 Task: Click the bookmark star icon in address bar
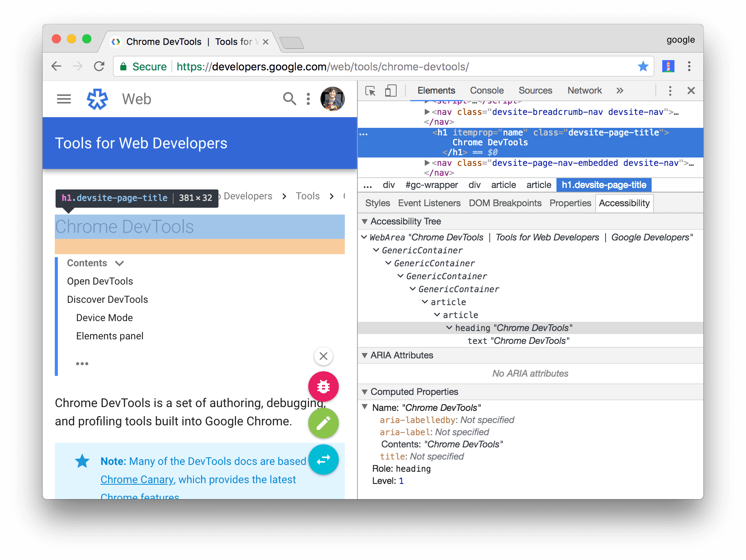tap(644, 67)
